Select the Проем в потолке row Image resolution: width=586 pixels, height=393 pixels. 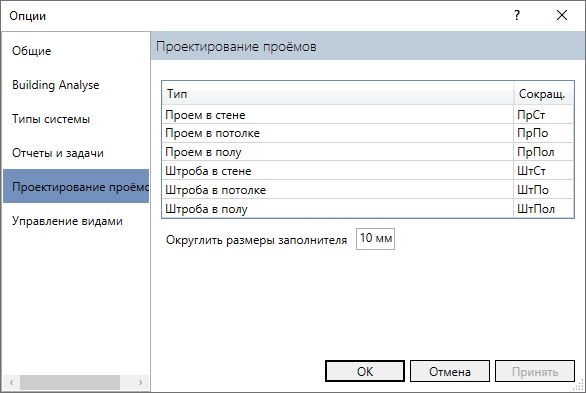click(368, 133)
